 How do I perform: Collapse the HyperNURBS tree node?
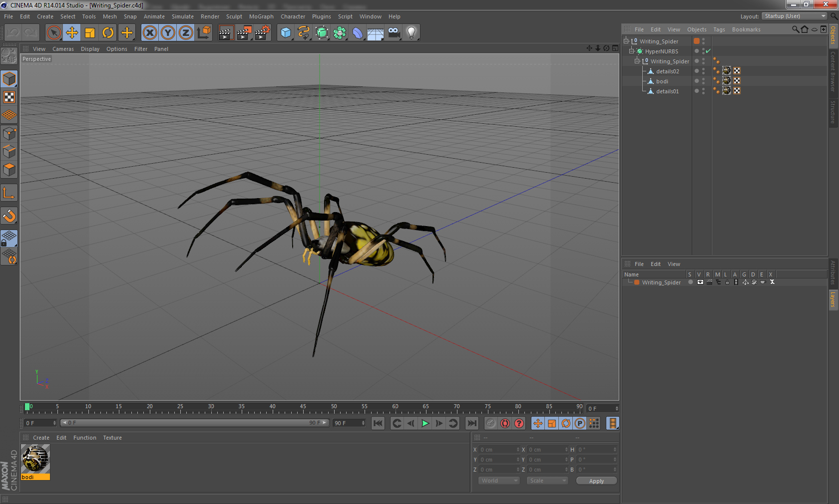[x=632, y=51]
